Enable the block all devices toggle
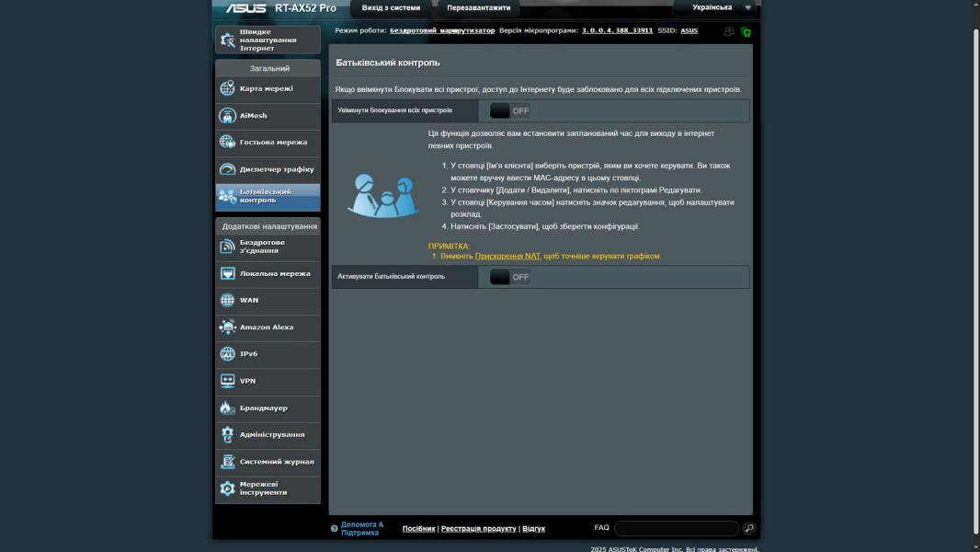The height and width of the screenshot is (552, 980). (x=510, y=111)
